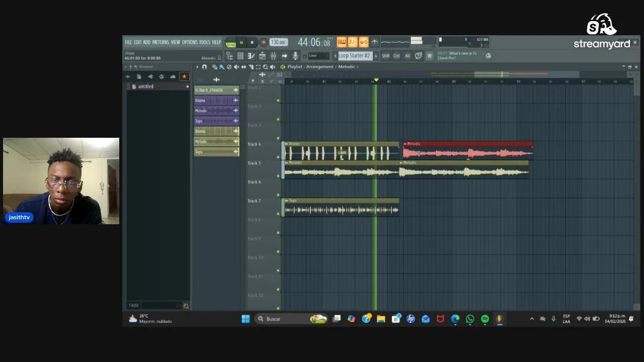Open the shopping cart icon

430,56
